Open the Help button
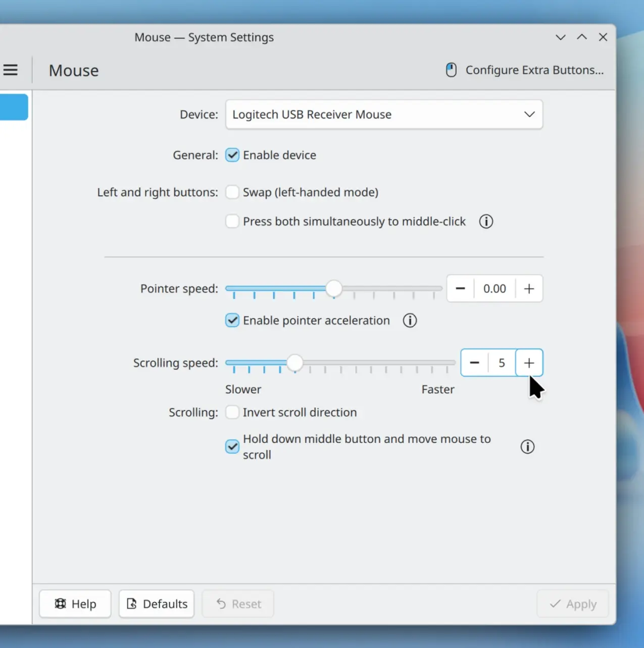The image size is (644, 648). tap(75, 604)
